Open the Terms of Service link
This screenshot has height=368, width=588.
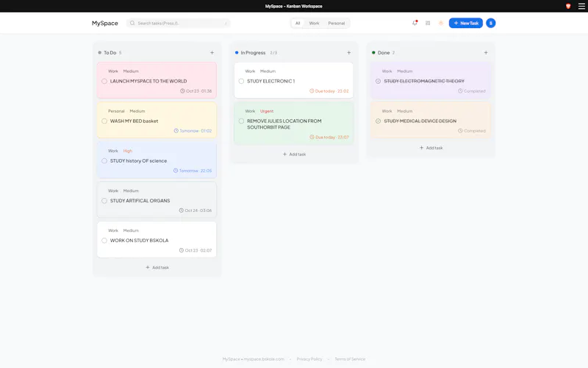click(x=350, y=359)
